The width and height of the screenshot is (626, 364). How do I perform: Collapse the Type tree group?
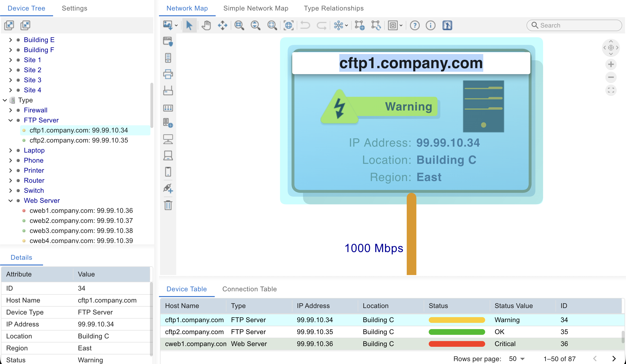click(5, 100)
